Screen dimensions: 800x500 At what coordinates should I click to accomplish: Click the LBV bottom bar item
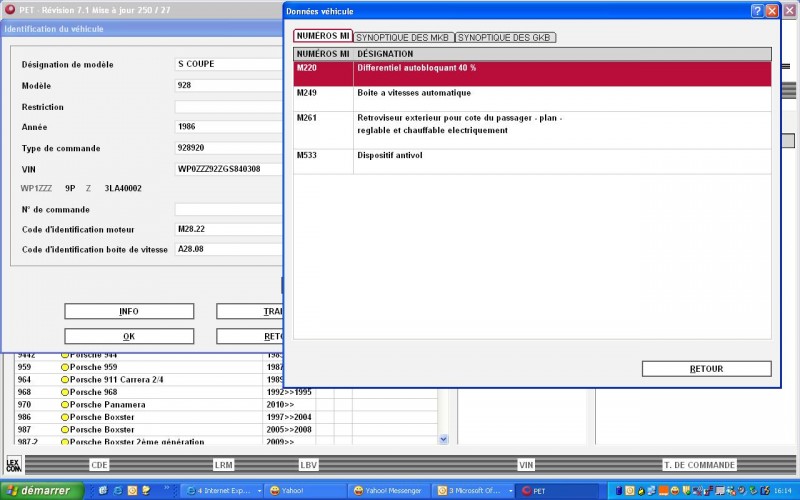308,465
